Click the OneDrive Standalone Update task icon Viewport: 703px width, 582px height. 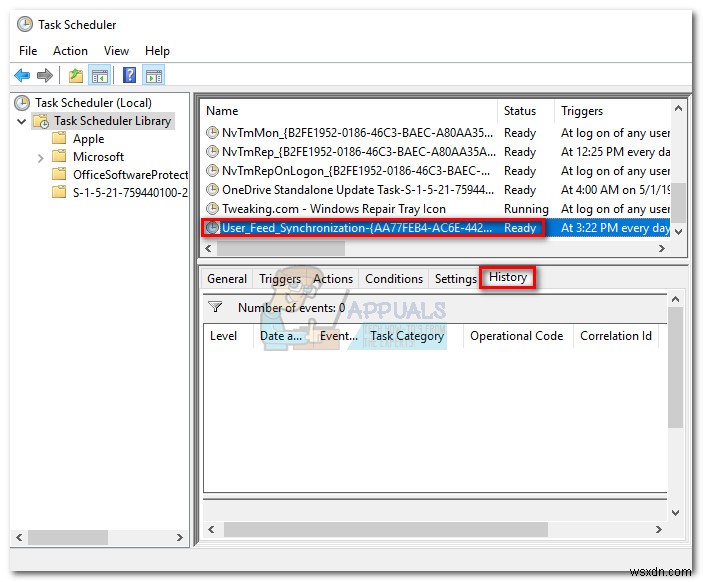click(212, 189)
